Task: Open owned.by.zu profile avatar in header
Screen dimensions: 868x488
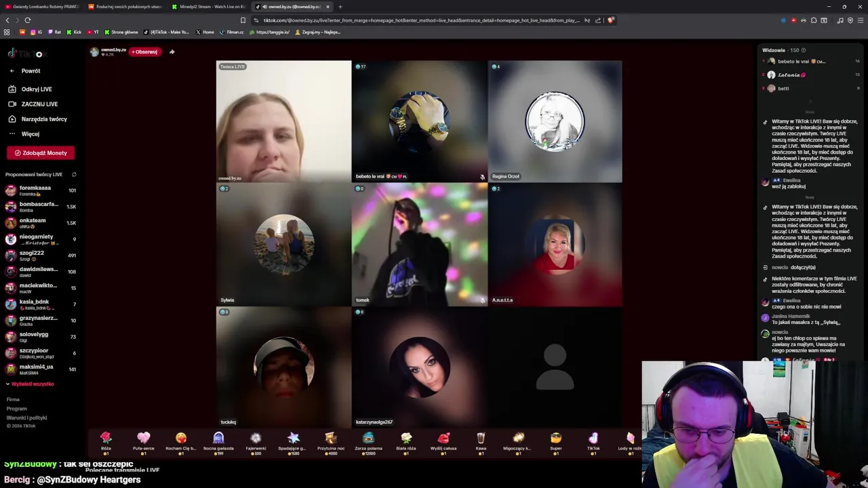Action: pos(94,52)
